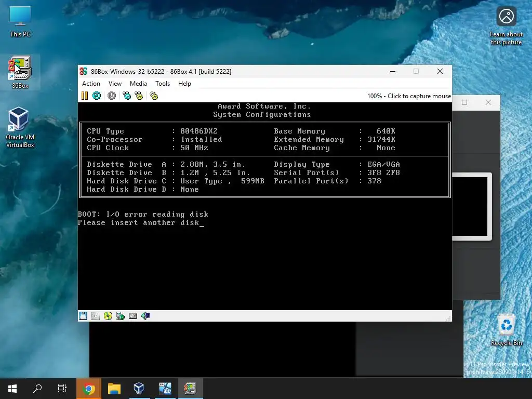Select the Recycle Bin desktop icon

[x=506, y=330]
